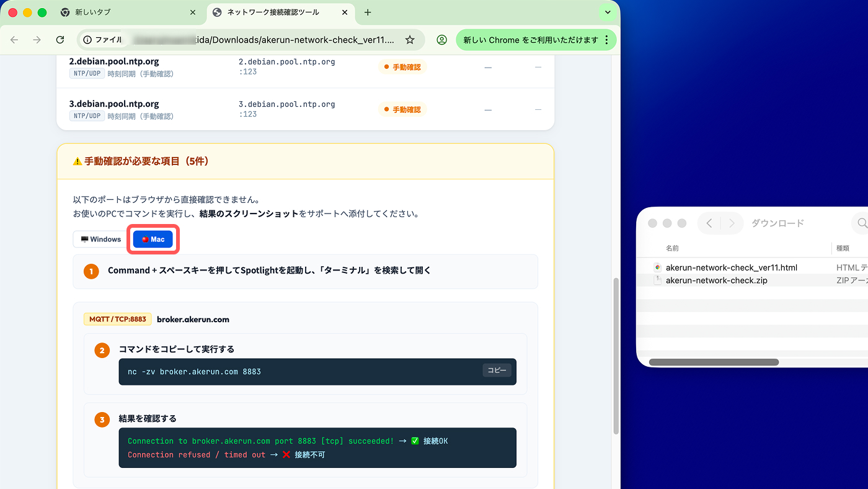This screenshot has width=868, height=489.
Task: Select akerun-network-check_ver11.html in Finder
Action: [x=732, y=268]
